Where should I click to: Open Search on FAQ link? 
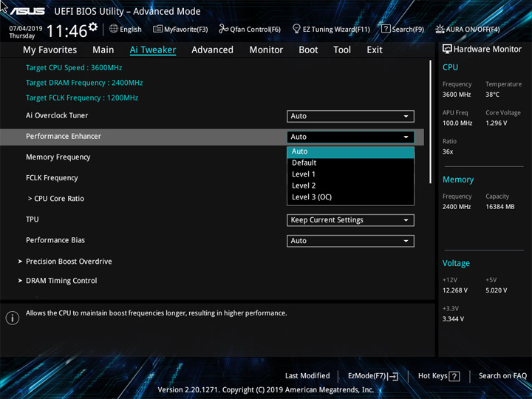pos(502,375)
